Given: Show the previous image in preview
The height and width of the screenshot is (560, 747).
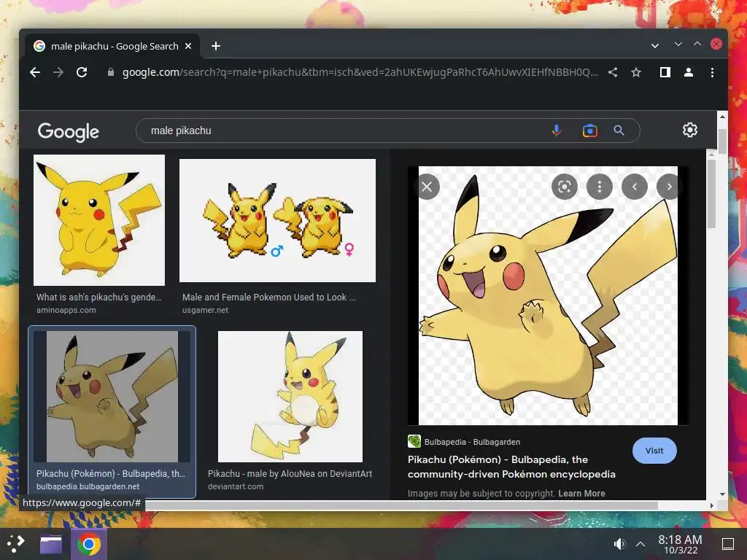Looking at the screenshot, I should (635, 187).
